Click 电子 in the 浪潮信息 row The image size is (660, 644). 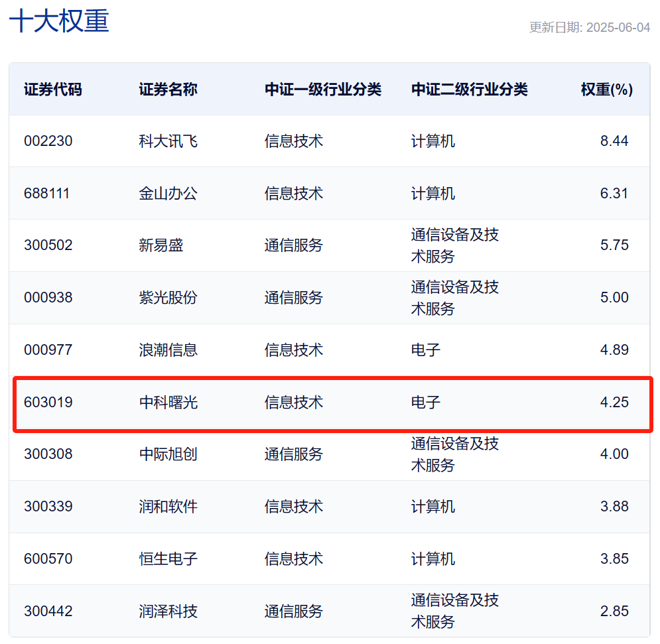coord(426,350)
